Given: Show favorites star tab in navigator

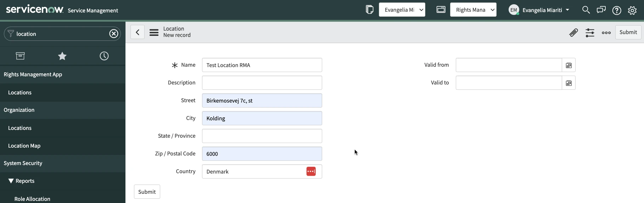Looking at the screenshot, I should (x=62, y=56).
